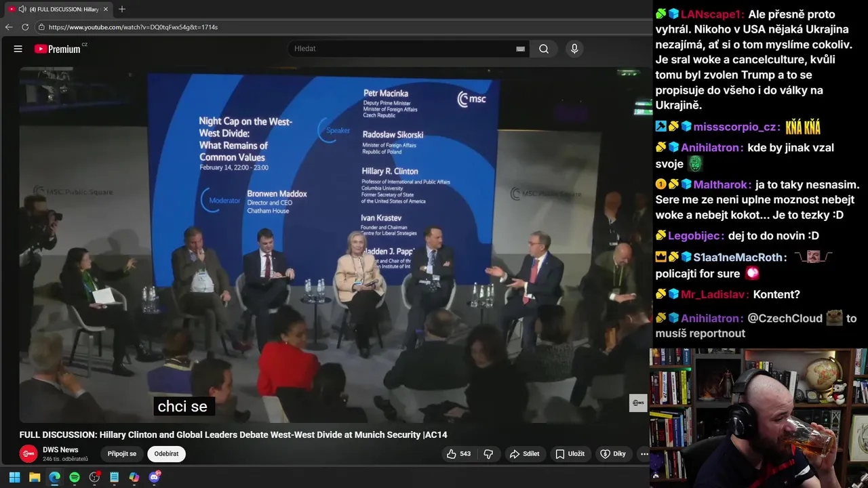Viewport: 868px width, 488px height.
Task: Open more actions three-dot menu
Action: 644,454
